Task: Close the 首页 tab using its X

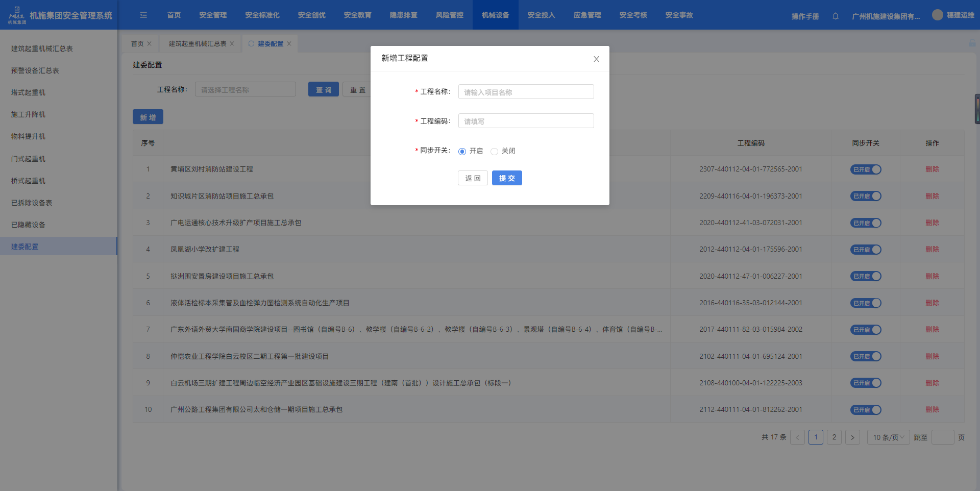Action: [x=149, y=44]
